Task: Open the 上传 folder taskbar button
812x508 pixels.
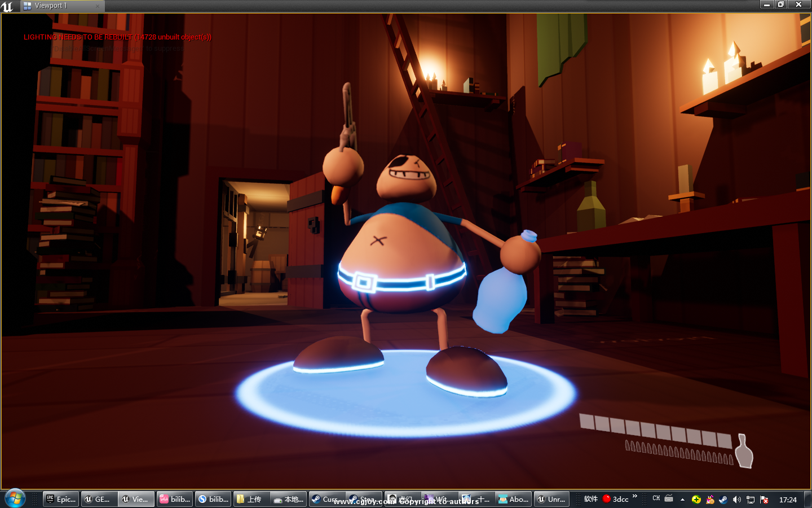Action: [251, 499]
